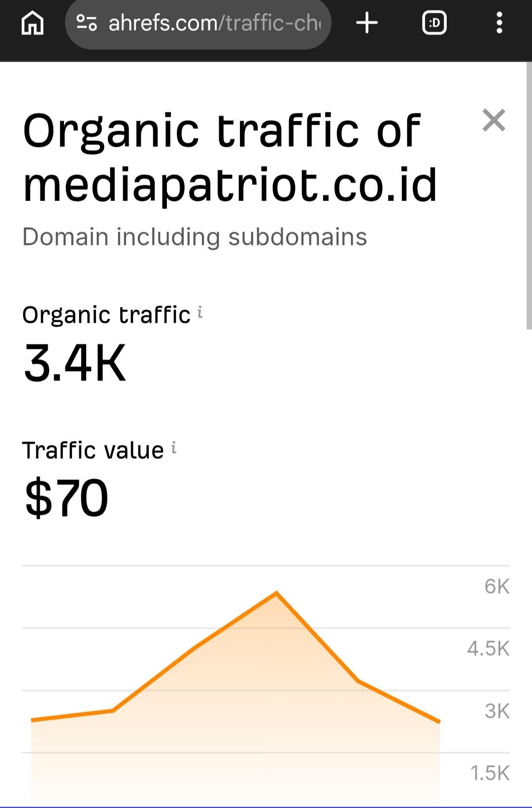Image resolution: width=532 pixels, height=808 pixels.
Task: Focus the ahrefs.com address bar
Action: click(x=214, y=23)
